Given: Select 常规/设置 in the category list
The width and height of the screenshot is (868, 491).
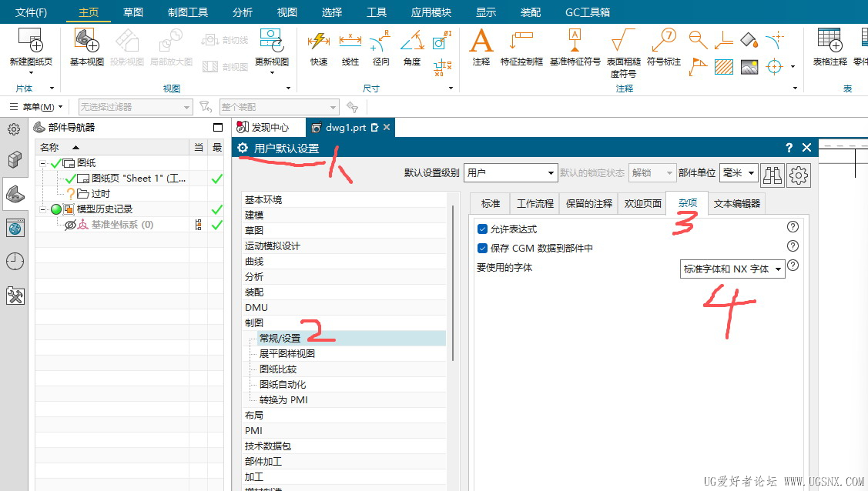Looking at the screenshot, I should click(352, 339).
